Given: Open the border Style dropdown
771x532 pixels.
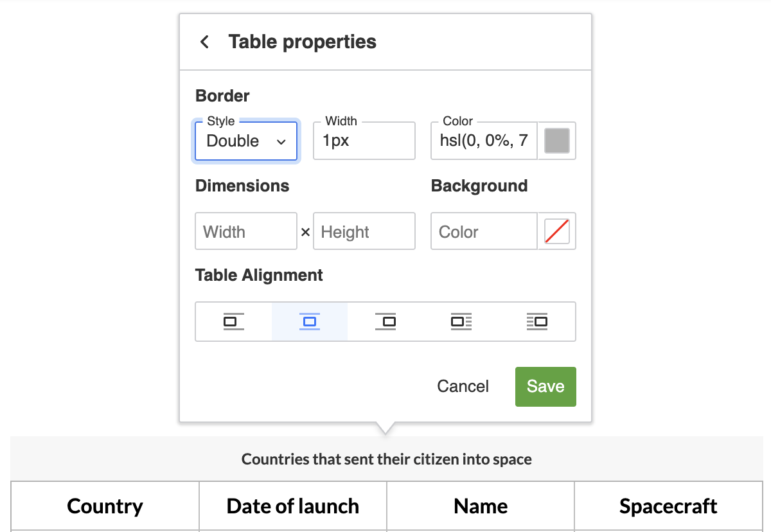Looking at the screenshot, I should tap(246, 140).
